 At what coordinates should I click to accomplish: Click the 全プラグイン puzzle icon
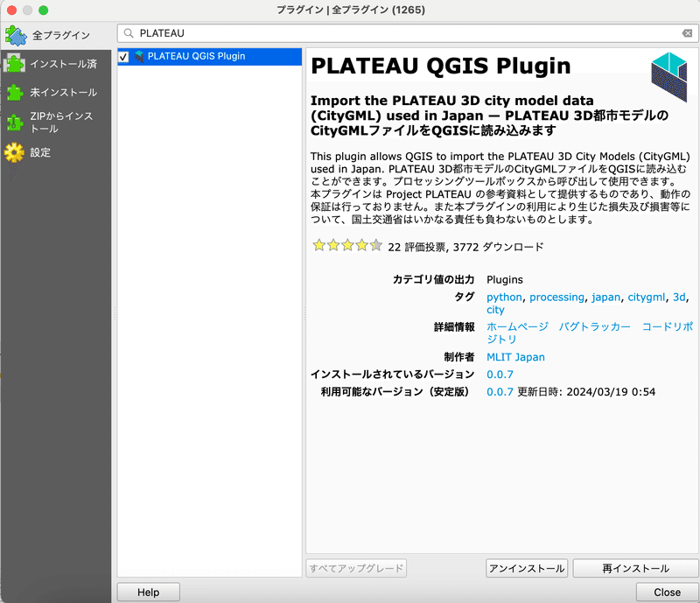coord(17,36)
